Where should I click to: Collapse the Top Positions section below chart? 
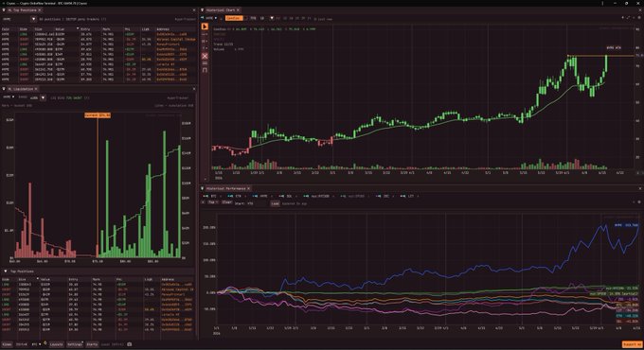pos(6,271)
